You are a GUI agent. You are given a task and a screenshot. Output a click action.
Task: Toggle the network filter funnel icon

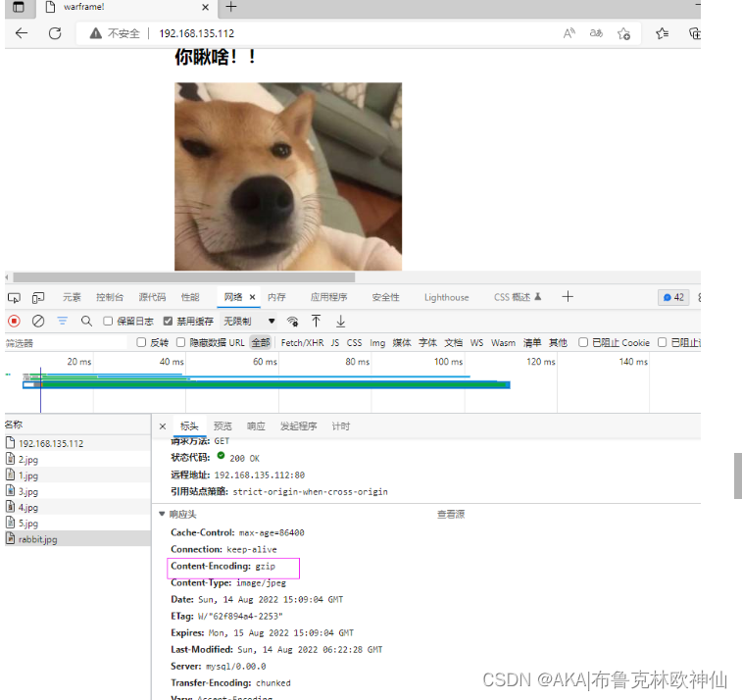click(x=63, y=322)
